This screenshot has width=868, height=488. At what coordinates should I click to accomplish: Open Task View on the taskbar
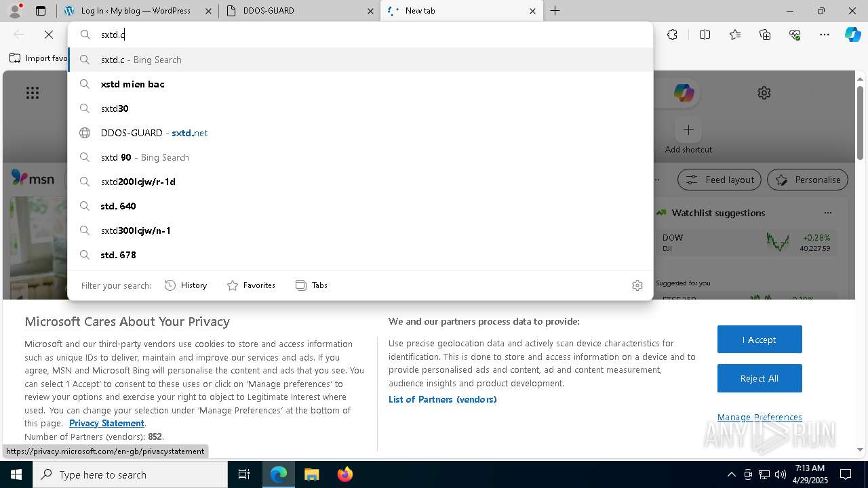[244, 474]
